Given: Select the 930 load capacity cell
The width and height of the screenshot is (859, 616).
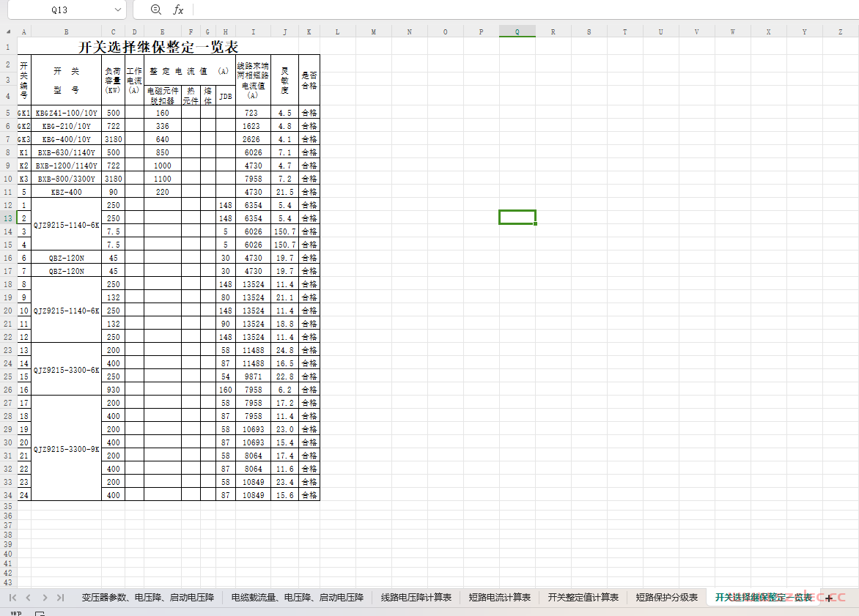Looking at the screenshot, I should pyautogui.click(x=113, y=390).
